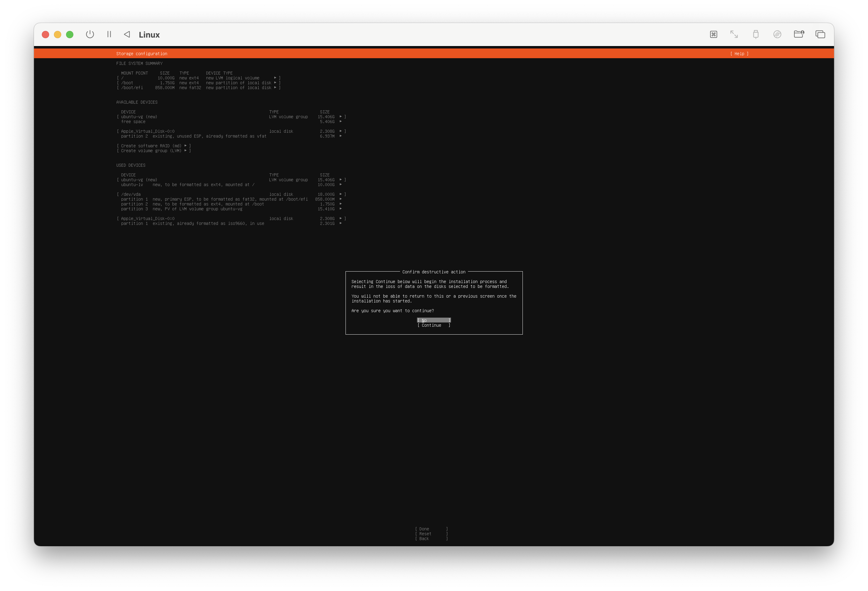Expand the Create software RAID (md) option
The image size is (868, 591).
(153, 146)
